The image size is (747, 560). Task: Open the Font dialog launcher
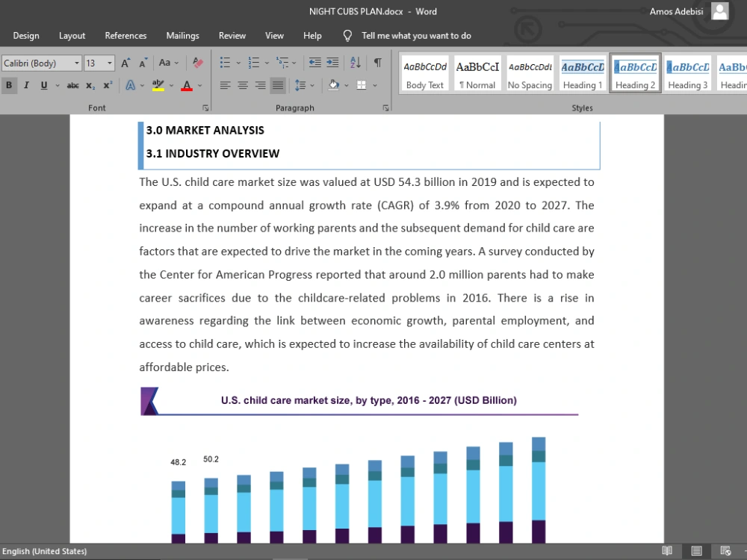point(205,108)
